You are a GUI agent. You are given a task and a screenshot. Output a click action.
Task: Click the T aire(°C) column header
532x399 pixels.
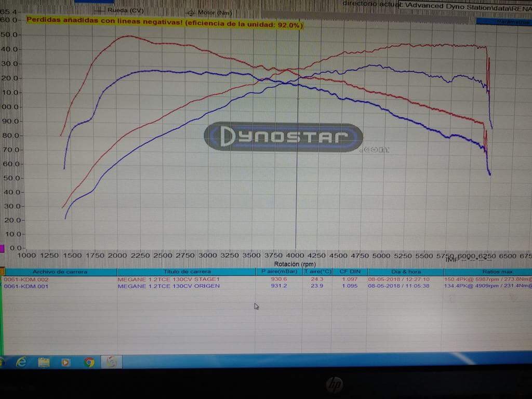coord(317,271)
